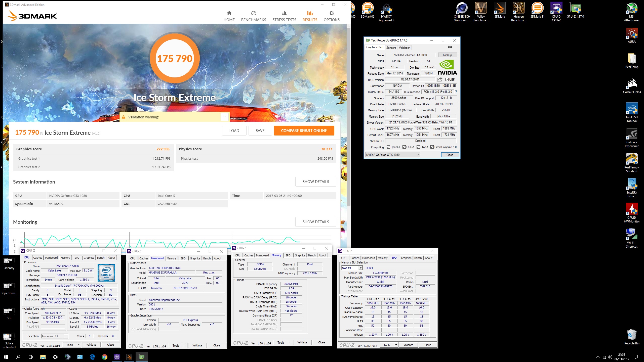Open the 3DMark desktop shortcut
Screen dimensions: 644x362
[x=500, y=10]
